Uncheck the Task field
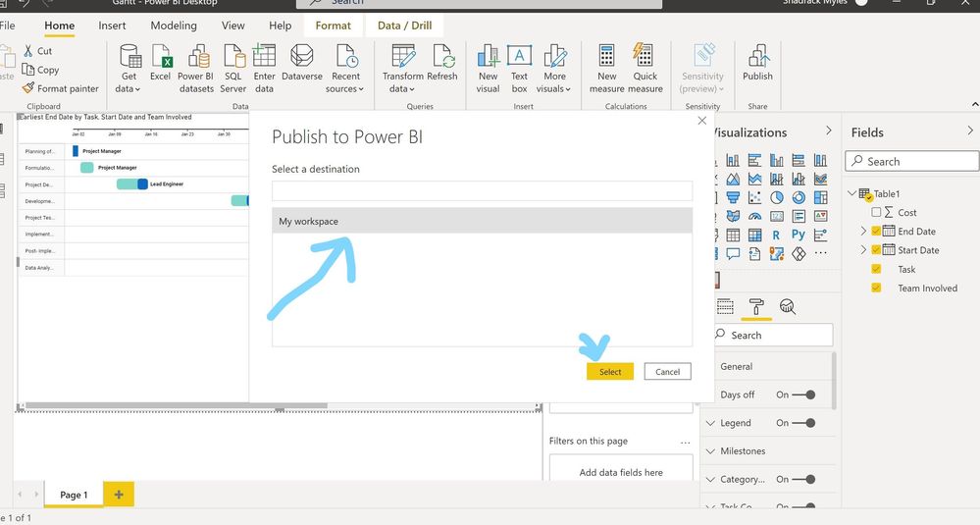Viewport: 980px width, 525px height. [x=876, y=270]
